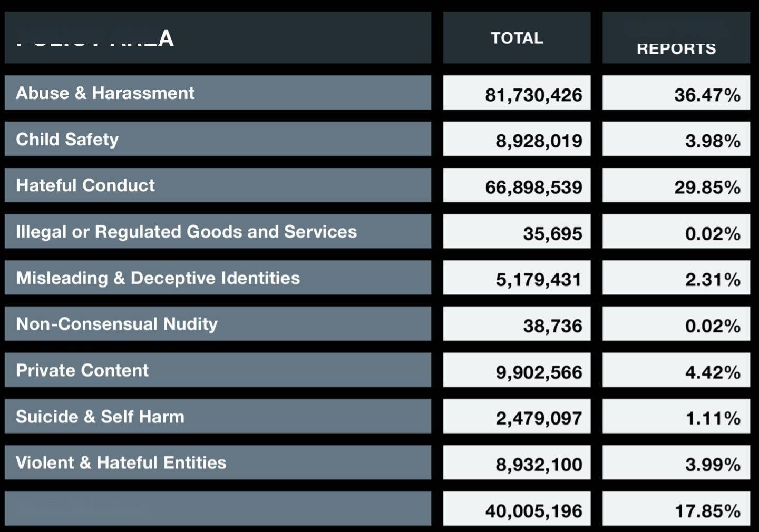This screenshot has width=759, height=532.
Task: Click the 2,479,097 total cell
Action: coord(539,418)
